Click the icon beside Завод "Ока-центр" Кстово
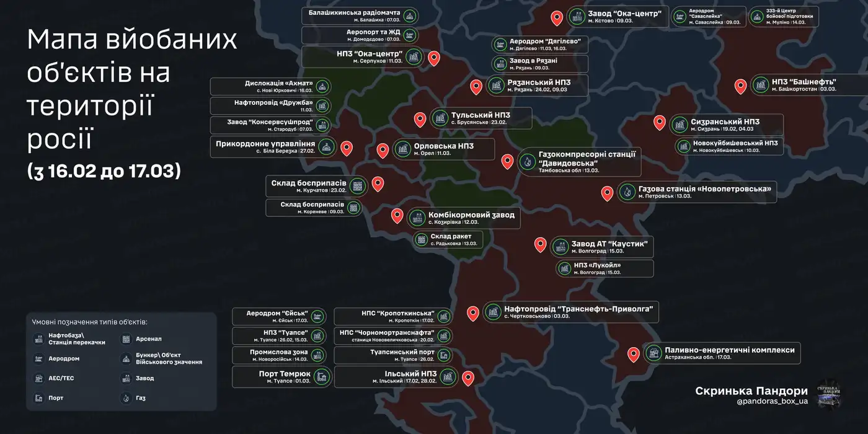The image size is (868, 434). click(x=577, y=17)
